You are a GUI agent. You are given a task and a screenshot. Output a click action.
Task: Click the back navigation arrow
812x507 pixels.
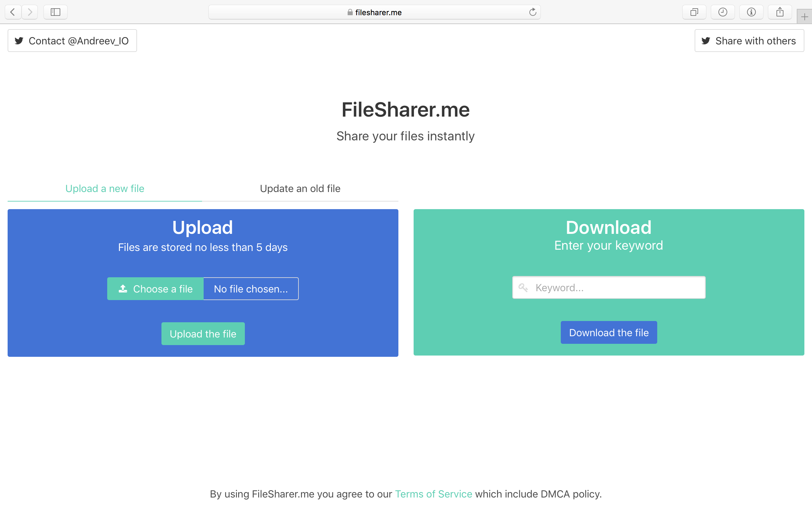coord(12,12)
